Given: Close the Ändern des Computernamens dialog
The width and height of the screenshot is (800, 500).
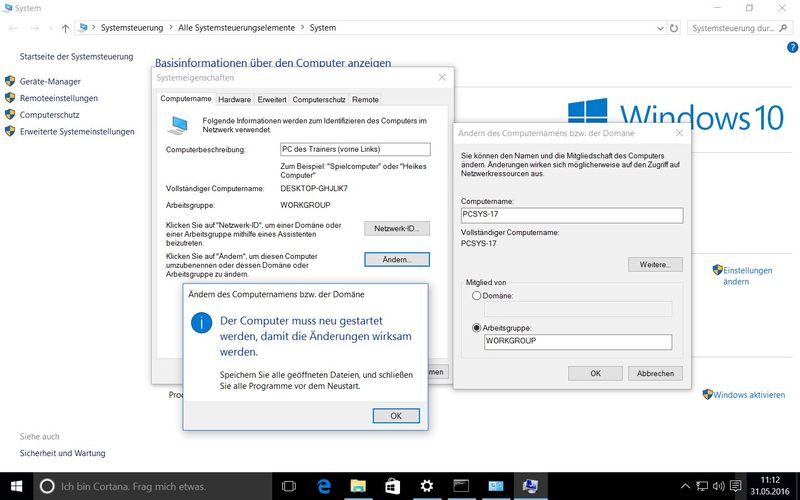Looking at the screenshot, I should point(679,133).
